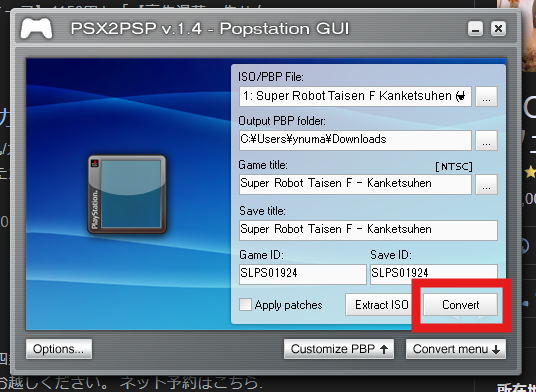Image resolution: width=536 pixels, height=392 pixels.
Task: Click the PlayStation controller icon in title bar
Action: tap(36, 28)
